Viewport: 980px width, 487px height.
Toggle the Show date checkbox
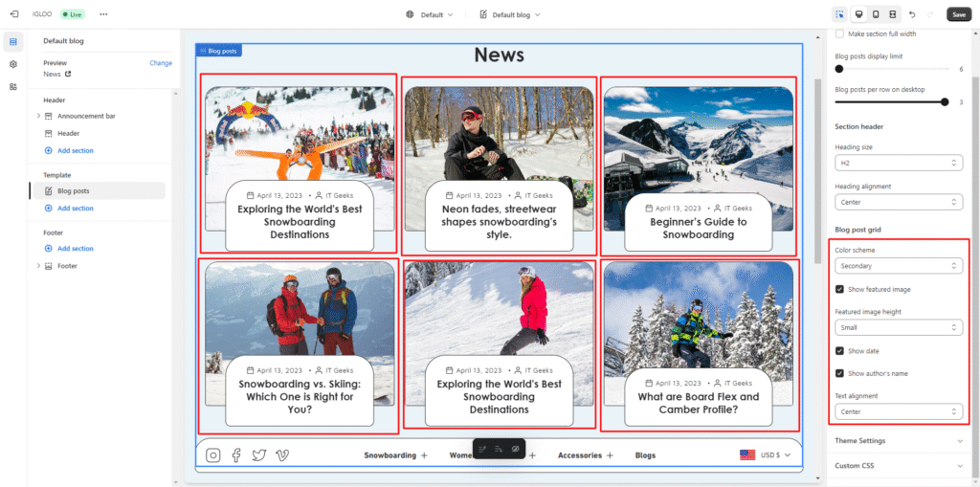coord(839,351)
